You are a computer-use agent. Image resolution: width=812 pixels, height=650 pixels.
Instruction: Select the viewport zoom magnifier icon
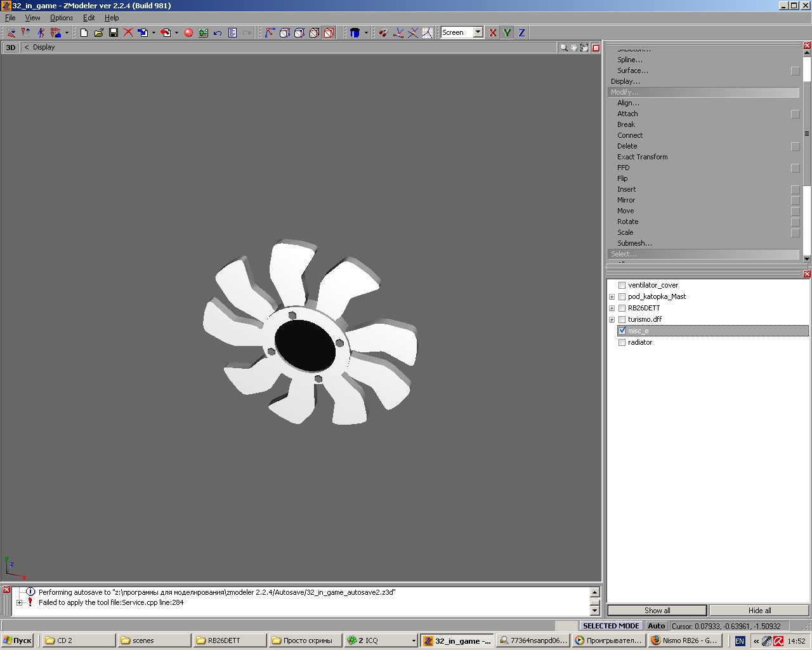[563, 48]
